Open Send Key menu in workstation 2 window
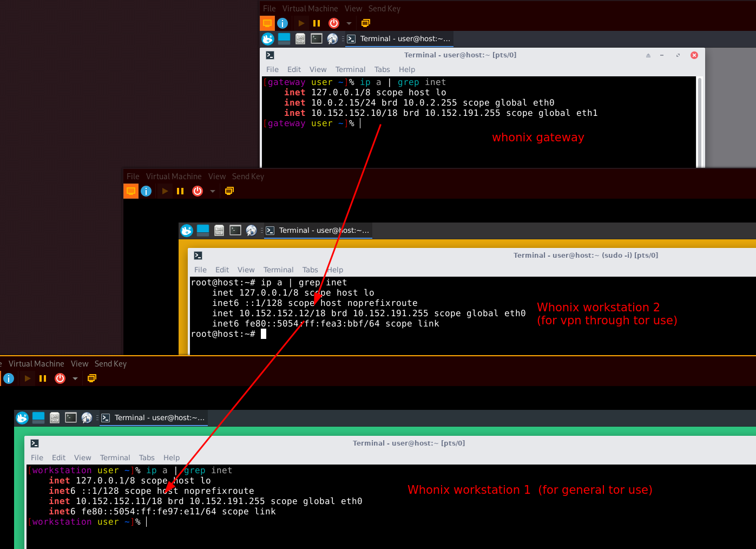756x549 pixels. tap(248, 177)
